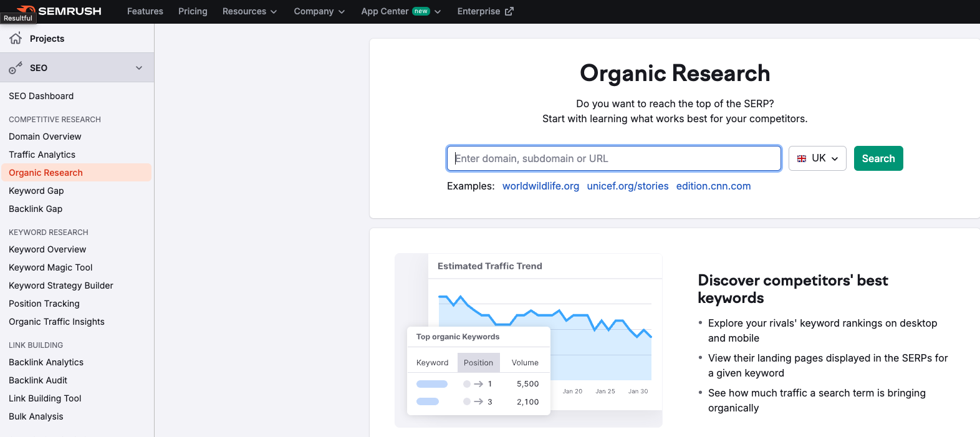Click the 'Top organic Keywords' card title

pos(458,337)
